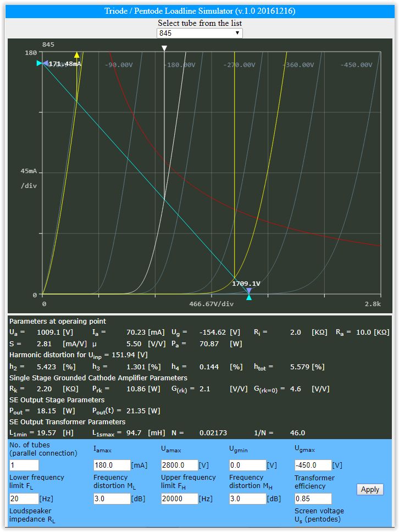Click the yellow triangle marker at top of graph

click(x=77, y=55)
